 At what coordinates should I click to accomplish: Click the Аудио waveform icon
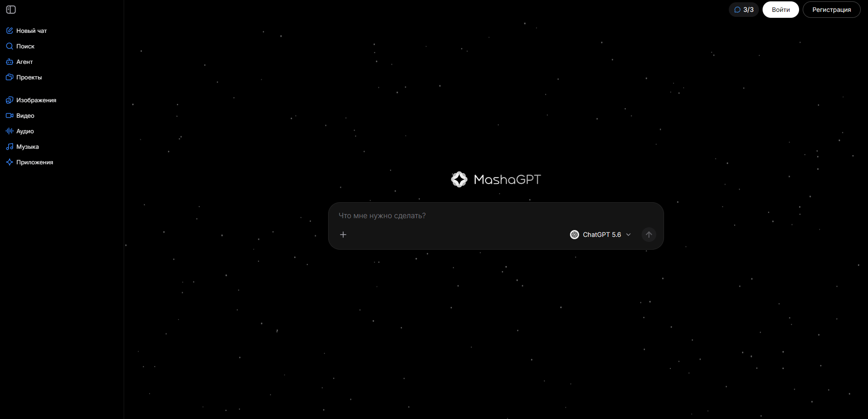[10, 131]
